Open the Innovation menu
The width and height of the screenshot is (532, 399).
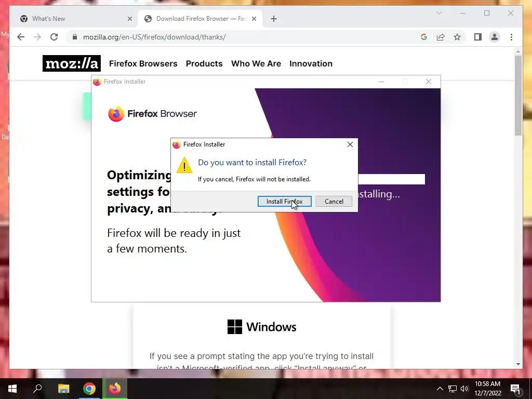coord(311,63)
